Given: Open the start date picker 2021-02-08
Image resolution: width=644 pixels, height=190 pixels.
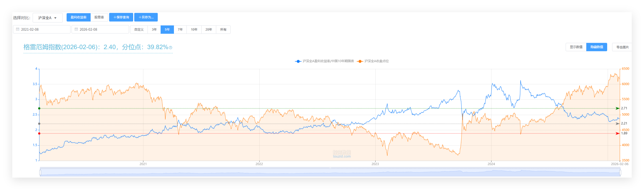Looking at the screenshot, I should [42, 29].
